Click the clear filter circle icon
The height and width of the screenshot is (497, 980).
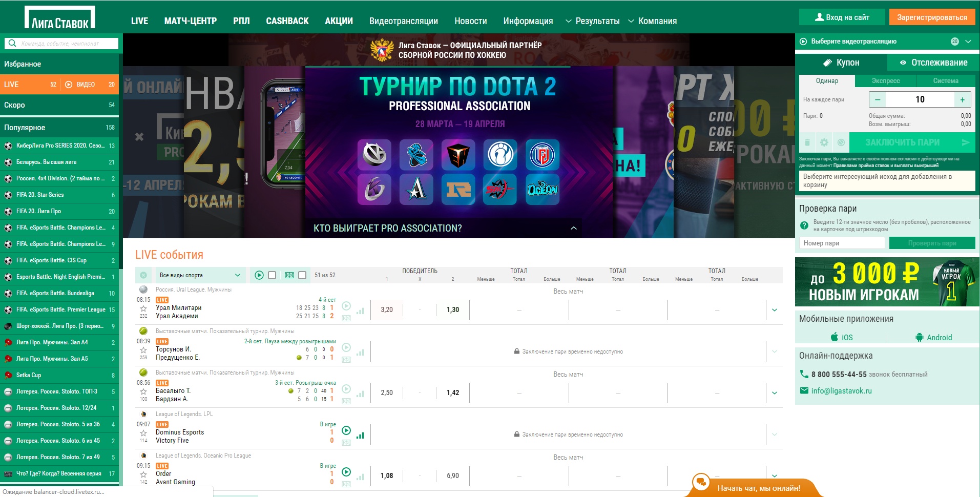(x=143, y=275)
